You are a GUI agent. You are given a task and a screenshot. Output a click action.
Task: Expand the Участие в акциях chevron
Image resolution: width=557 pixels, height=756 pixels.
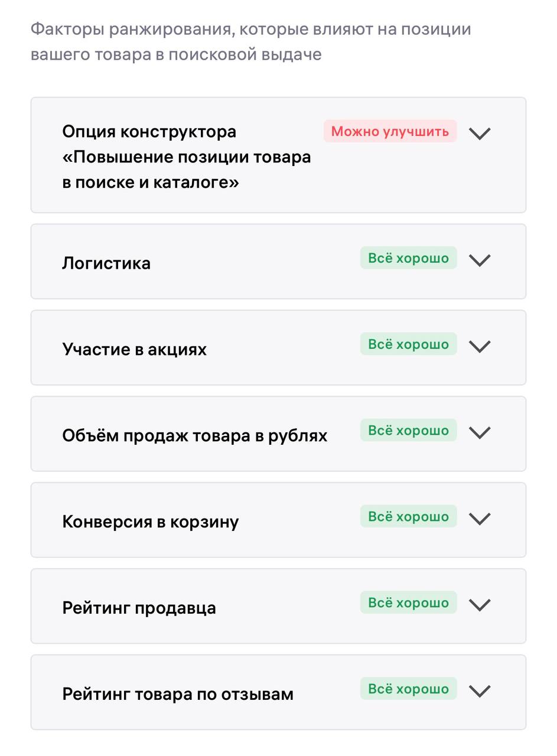tap(480, 346)
